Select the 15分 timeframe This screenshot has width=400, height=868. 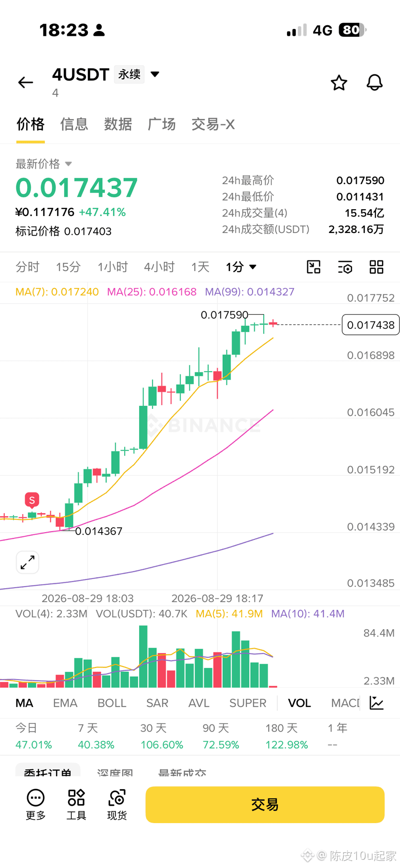coord(68,267)
